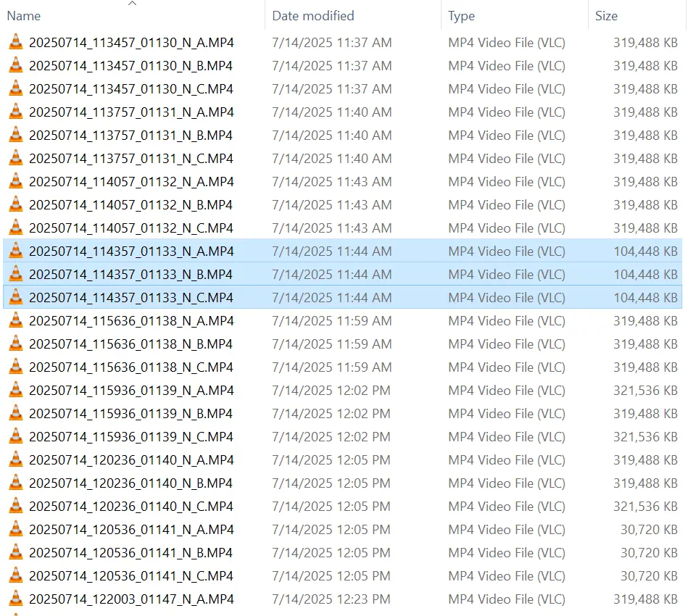This screenshot has height=616, width=688.
Task: Click date 7/14/2025 11:59 AM of 01138_N_B
Action: click(x=332, y=344)
